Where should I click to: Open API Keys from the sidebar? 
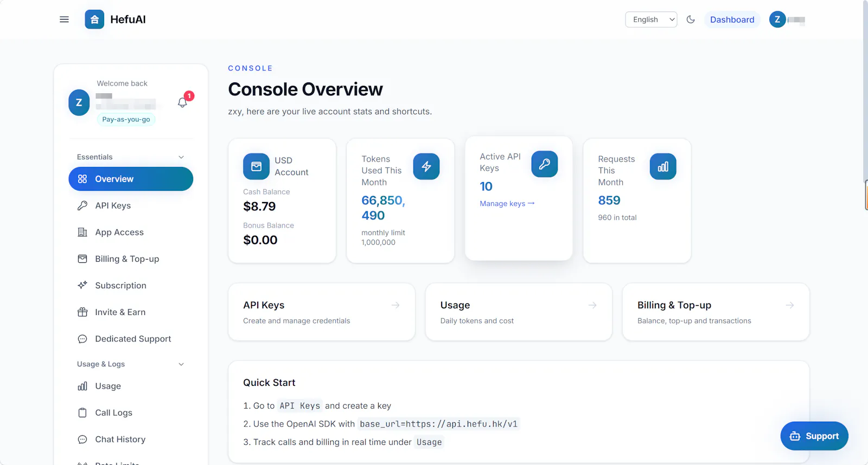(131, 205)
